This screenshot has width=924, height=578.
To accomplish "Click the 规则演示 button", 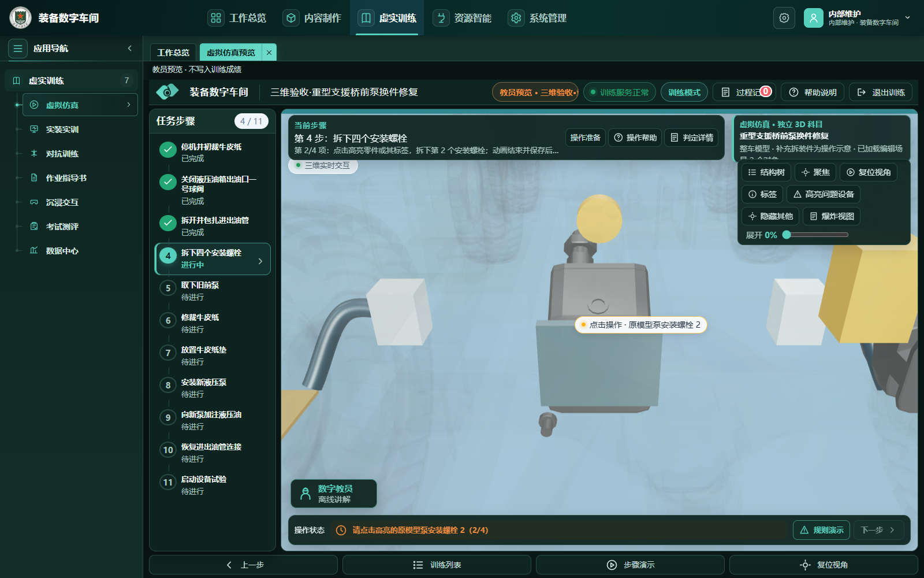I will tap(821, 530).
